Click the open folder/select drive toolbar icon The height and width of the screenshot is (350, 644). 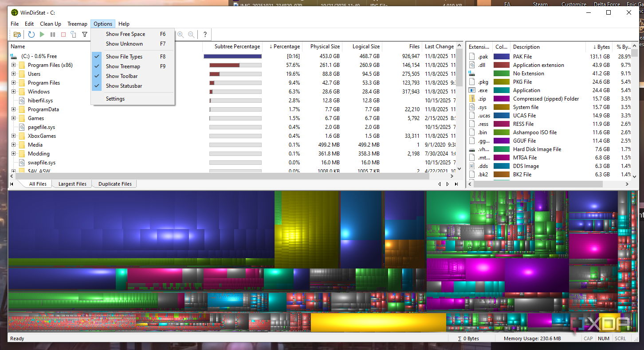17,35
